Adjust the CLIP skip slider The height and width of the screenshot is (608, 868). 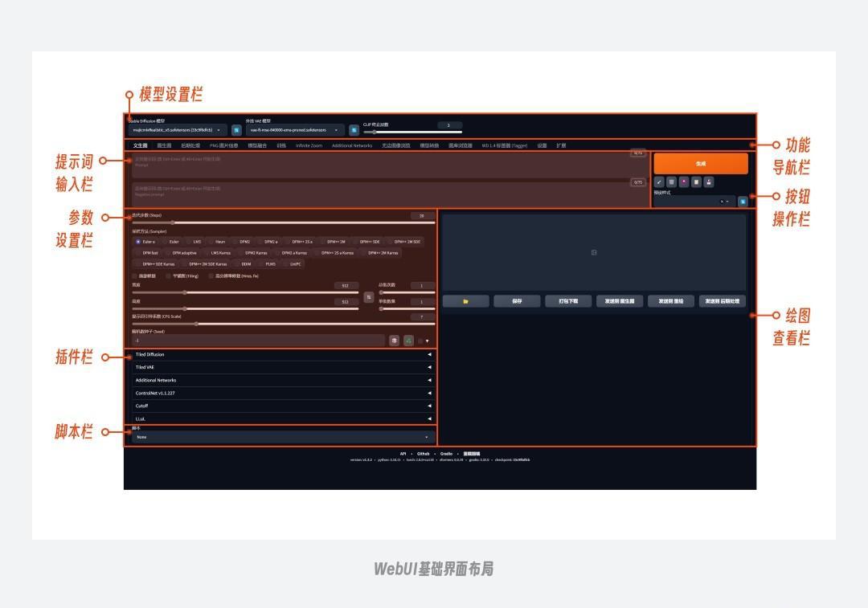(x=412, y=133)
